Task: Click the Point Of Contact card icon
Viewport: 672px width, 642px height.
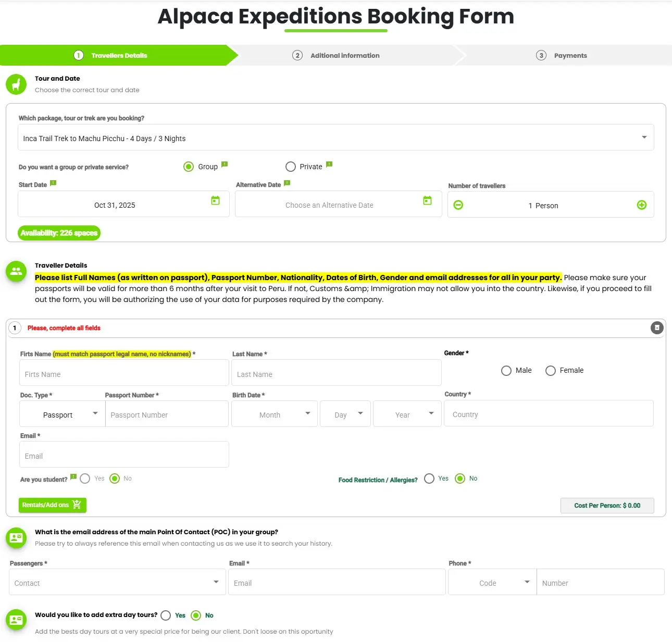Action: click(16, 537)
